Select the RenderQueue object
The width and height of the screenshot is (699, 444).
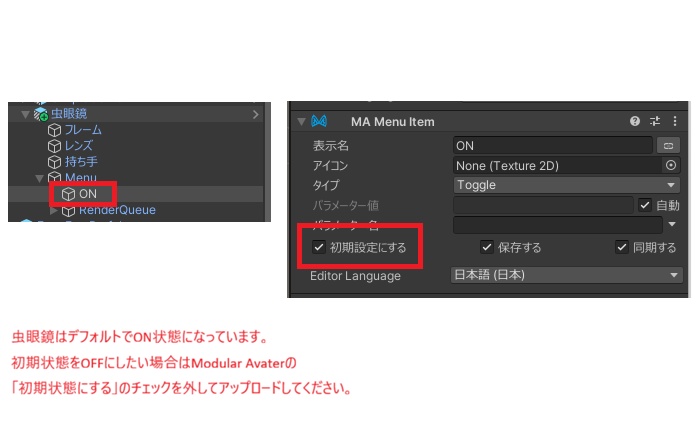(117, 210)
